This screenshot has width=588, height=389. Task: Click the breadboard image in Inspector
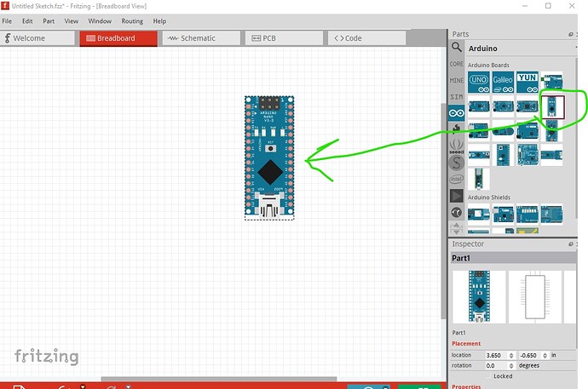pos(479,296)
